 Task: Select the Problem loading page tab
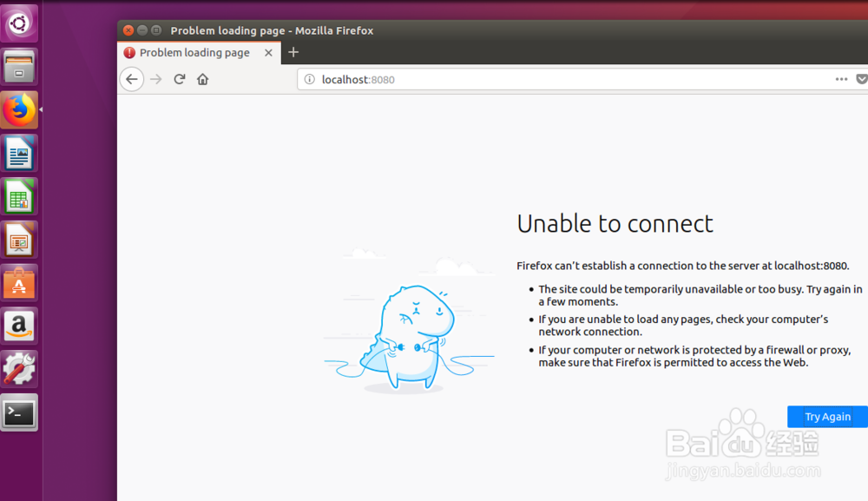pos(191,52)
